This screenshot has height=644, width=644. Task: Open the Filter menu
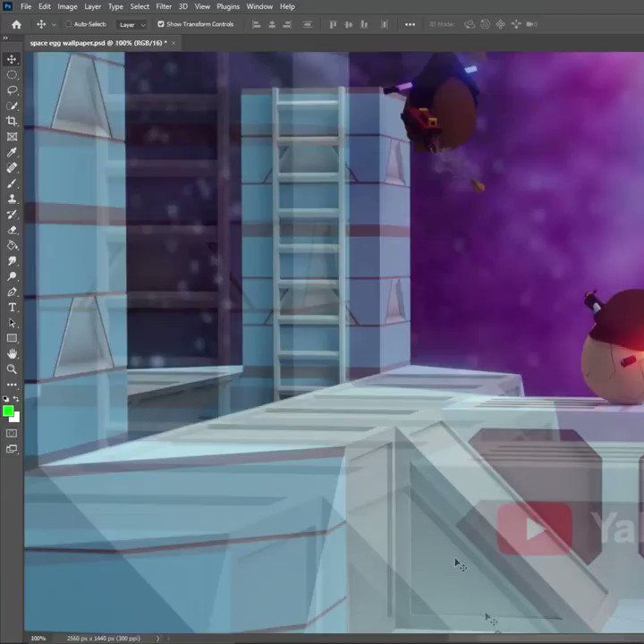(164, 6)
